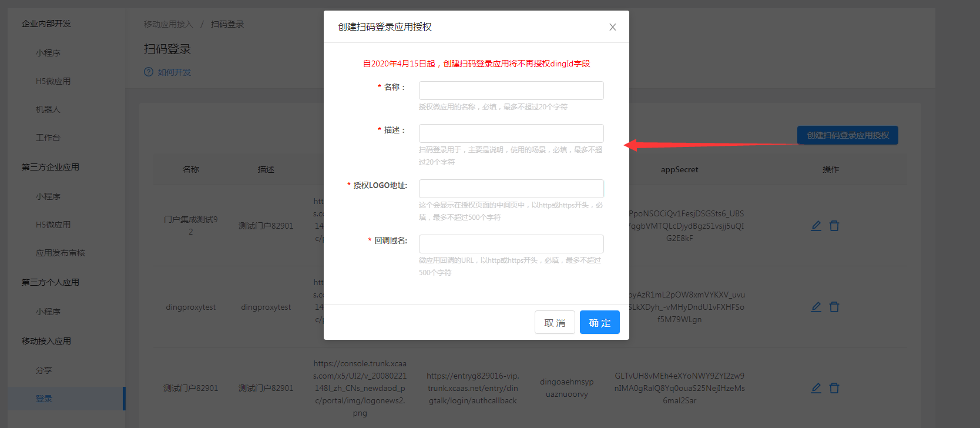Screen dimensions: 980x428
Task: Click the appSecret column header
Action: [680, 169]
